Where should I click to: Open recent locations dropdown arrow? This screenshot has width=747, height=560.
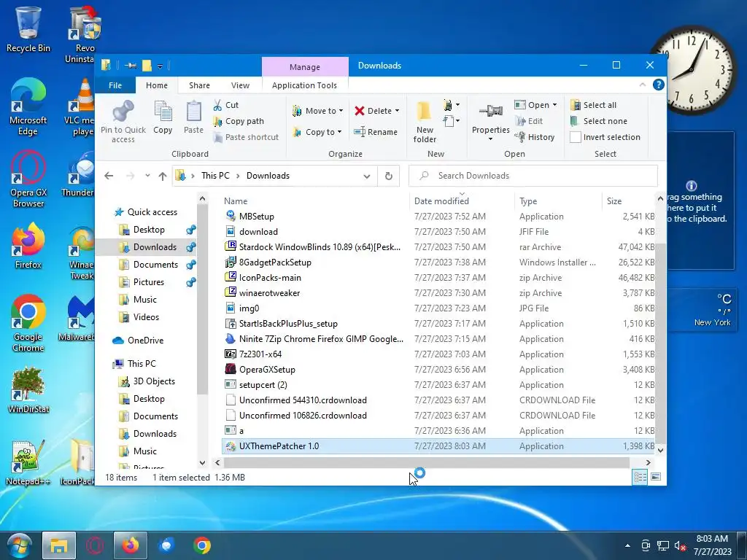(x=147, y=176)
